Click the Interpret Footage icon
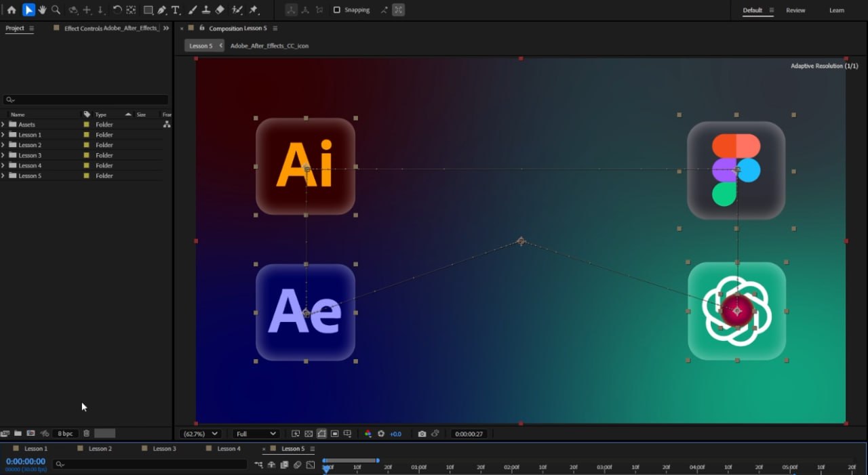The width and height of the screenshot is (868, 475). point(5,433)
